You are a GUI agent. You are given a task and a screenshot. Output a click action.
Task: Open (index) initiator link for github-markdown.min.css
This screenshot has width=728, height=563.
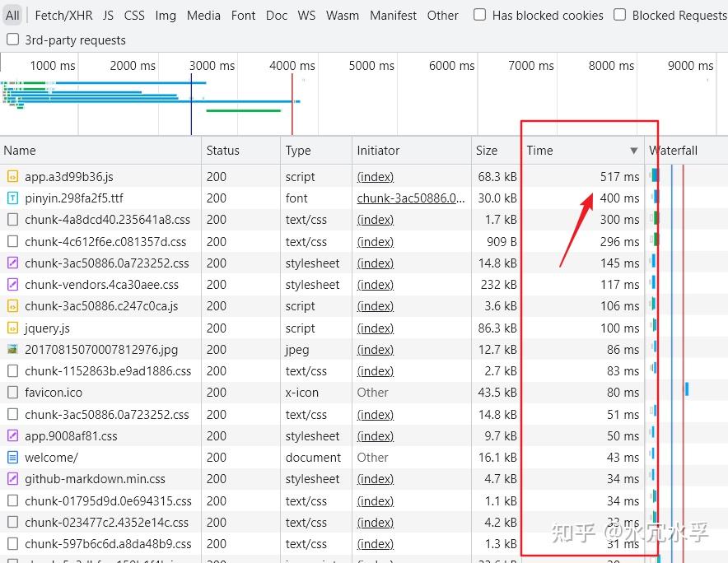[x=376, y=479]
